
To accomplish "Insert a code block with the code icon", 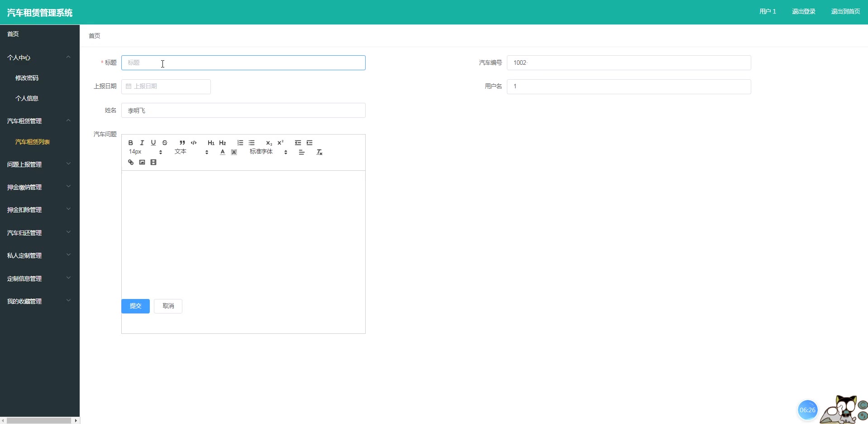I will [x=194, y=143].
